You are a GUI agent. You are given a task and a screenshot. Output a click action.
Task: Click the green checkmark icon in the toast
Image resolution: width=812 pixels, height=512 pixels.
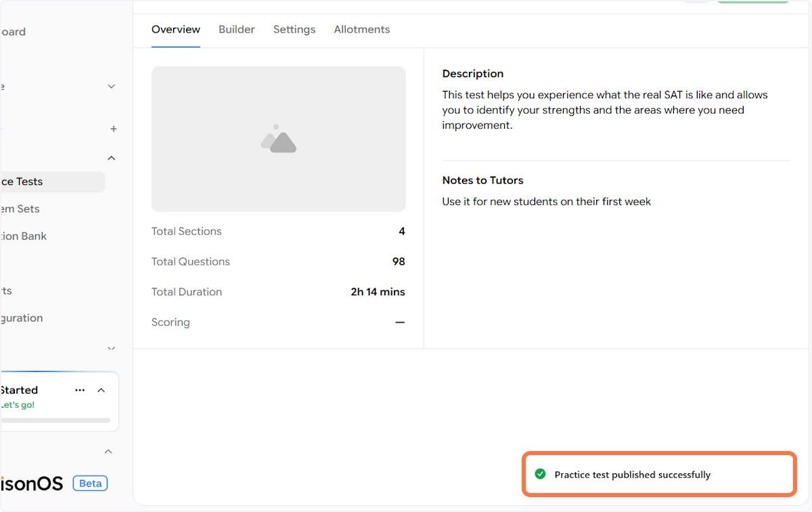click(540, 474)
